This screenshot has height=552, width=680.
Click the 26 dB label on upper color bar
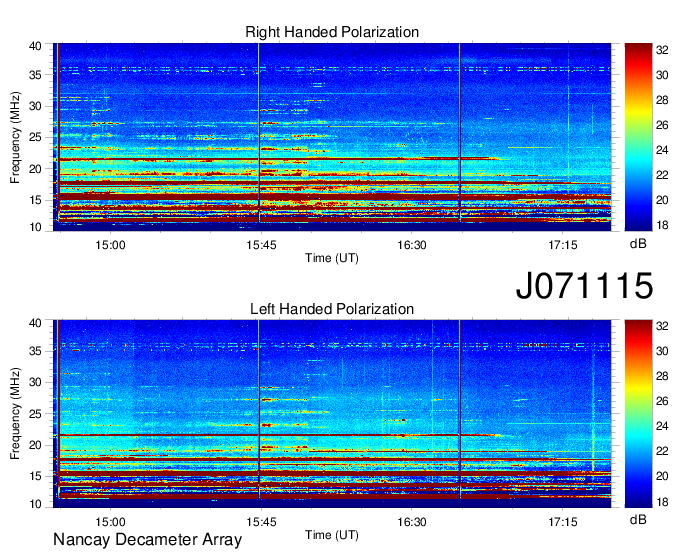(662, 125)
